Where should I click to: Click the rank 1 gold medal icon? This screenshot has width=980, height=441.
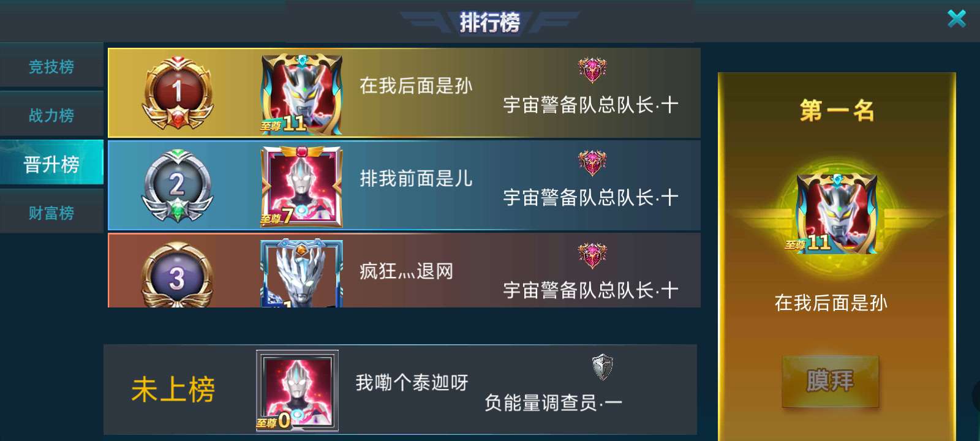(x=178, y=93)
